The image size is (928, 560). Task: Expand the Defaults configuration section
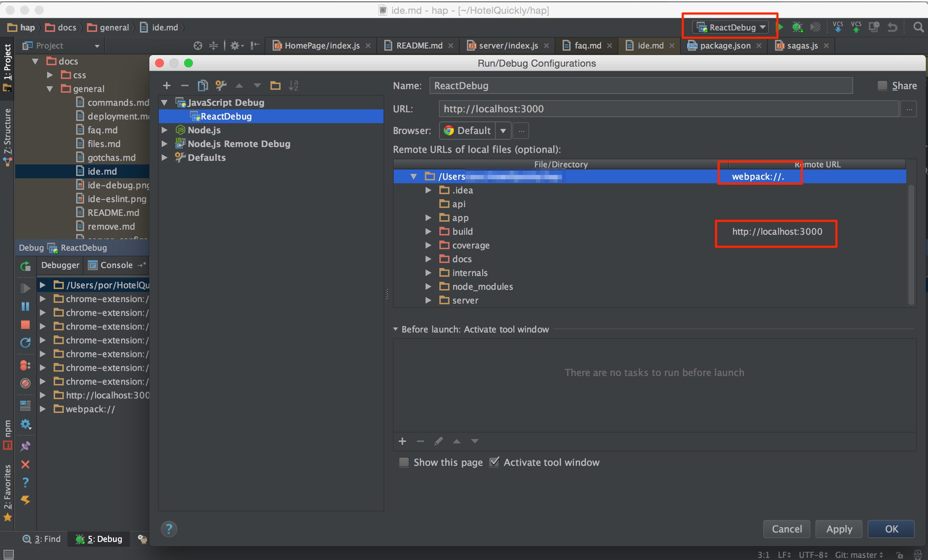point(165,157)
